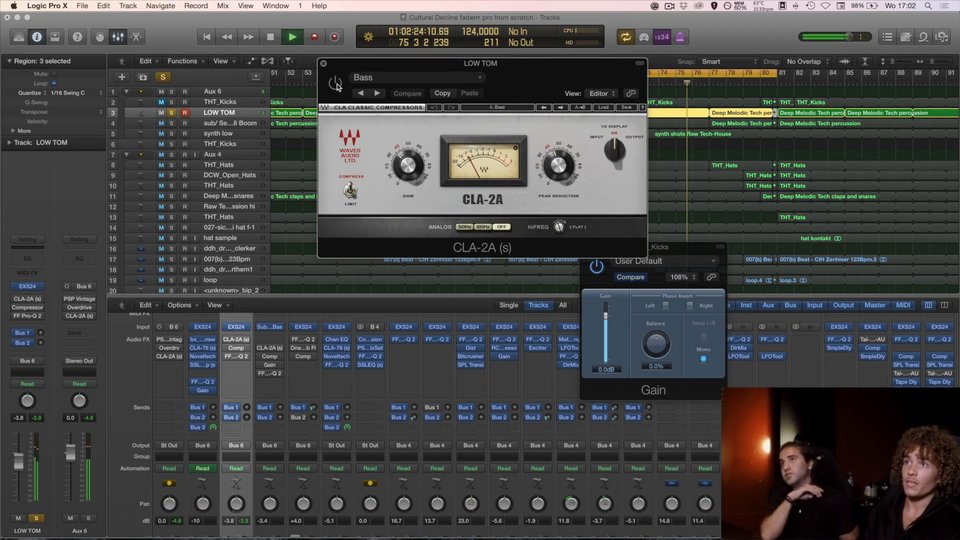Viewport: 960px width, 540px height.
Task: Click the Master filter button in Mixer
Action: pos(874,305)
